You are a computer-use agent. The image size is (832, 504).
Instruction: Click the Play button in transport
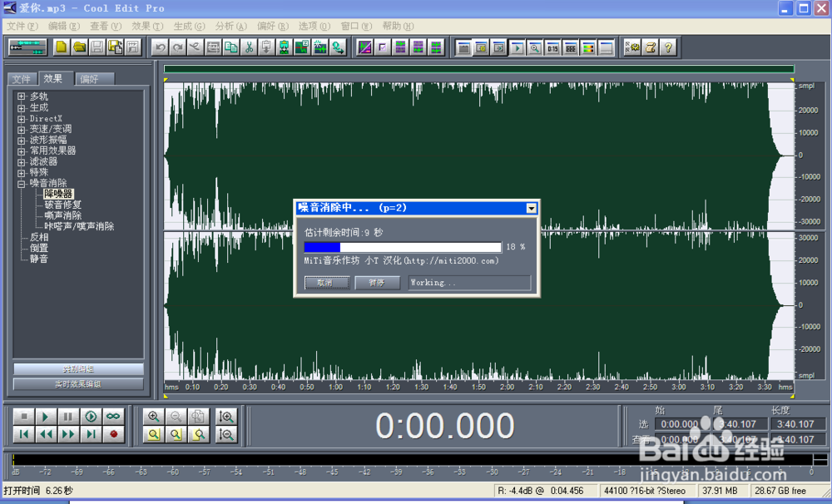tap(46, 417)
